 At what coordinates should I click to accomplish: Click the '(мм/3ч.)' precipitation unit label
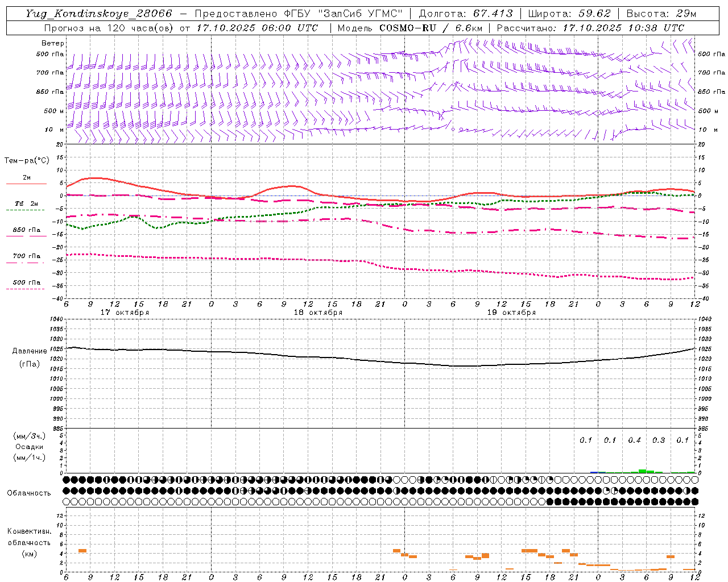click(30, 436)
